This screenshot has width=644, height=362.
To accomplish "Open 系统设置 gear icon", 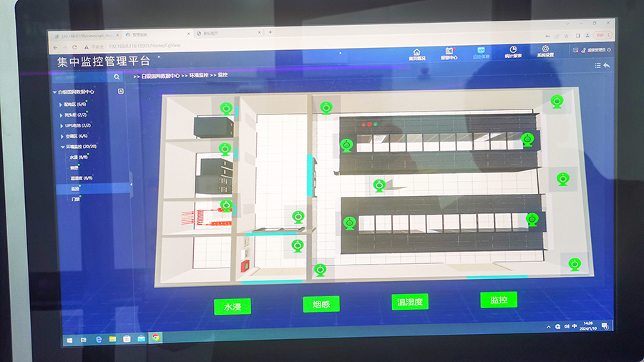I will click(545, 52).
